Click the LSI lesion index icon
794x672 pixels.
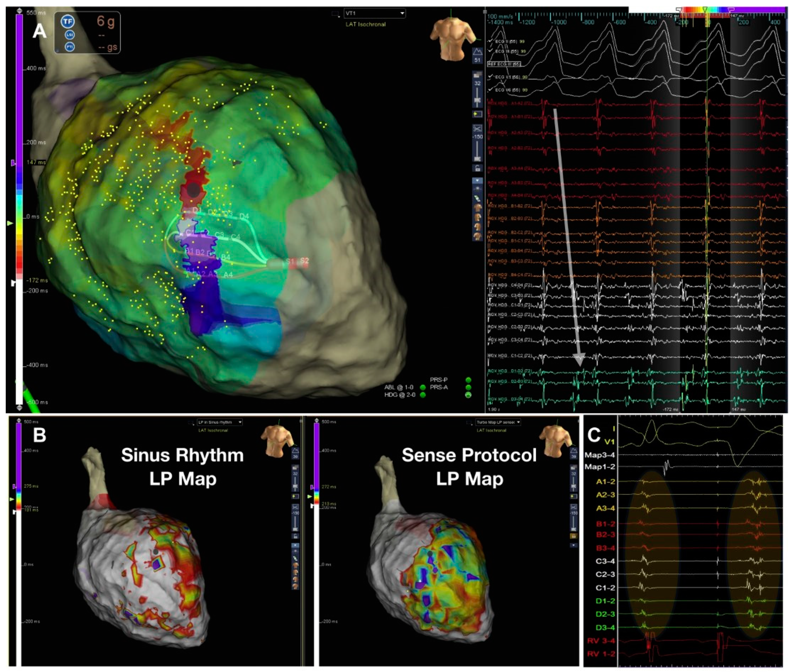click(70, 35)
